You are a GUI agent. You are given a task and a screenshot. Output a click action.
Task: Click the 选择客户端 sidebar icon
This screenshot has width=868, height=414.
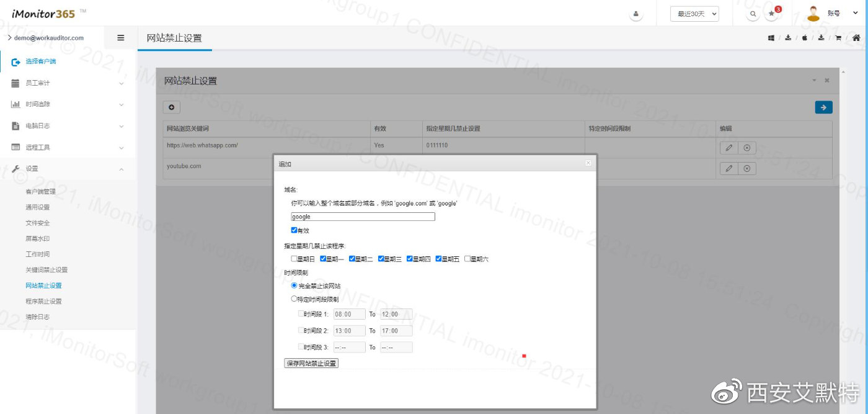pyautogui.click(x=16, y=61)
